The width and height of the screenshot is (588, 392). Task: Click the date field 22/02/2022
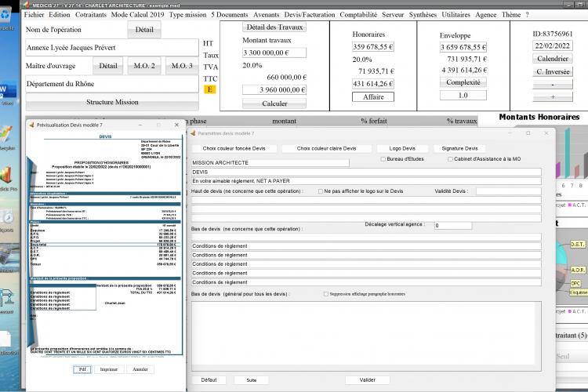click(553, 45)
